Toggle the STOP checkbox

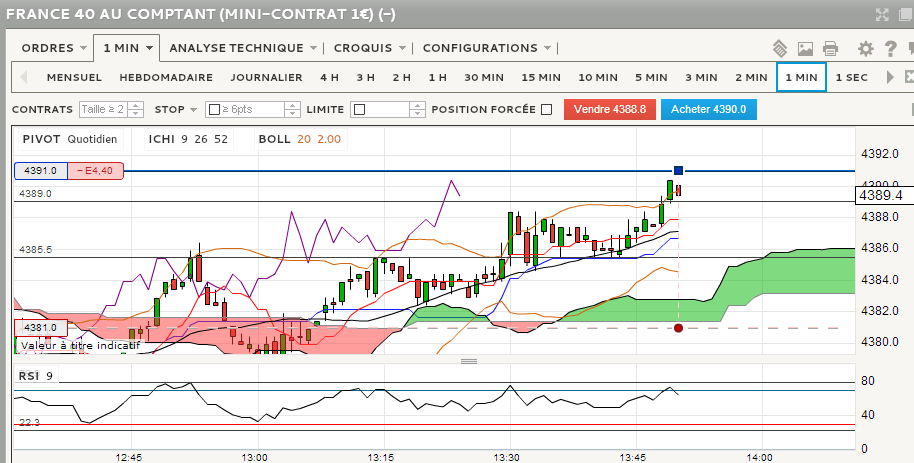tap(215, 110)
